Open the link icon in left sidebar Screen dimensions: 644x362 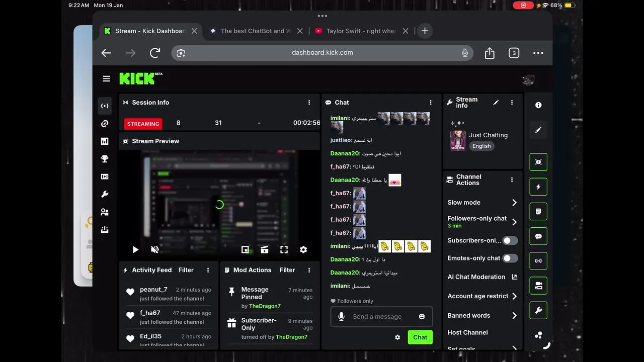pos(105,124)
